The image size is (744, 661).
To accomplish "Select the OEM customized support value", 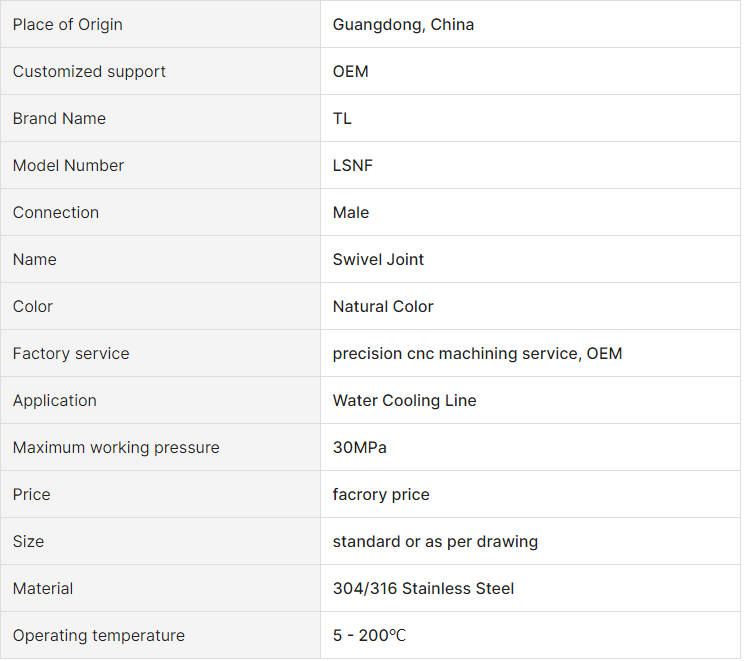I will 351,72.
